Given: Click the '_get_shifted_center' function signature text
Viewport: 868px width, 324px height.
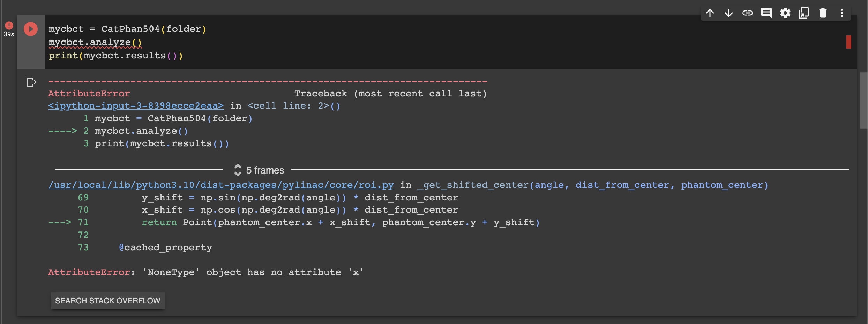Looking at the screenshot, I should 593,185.
